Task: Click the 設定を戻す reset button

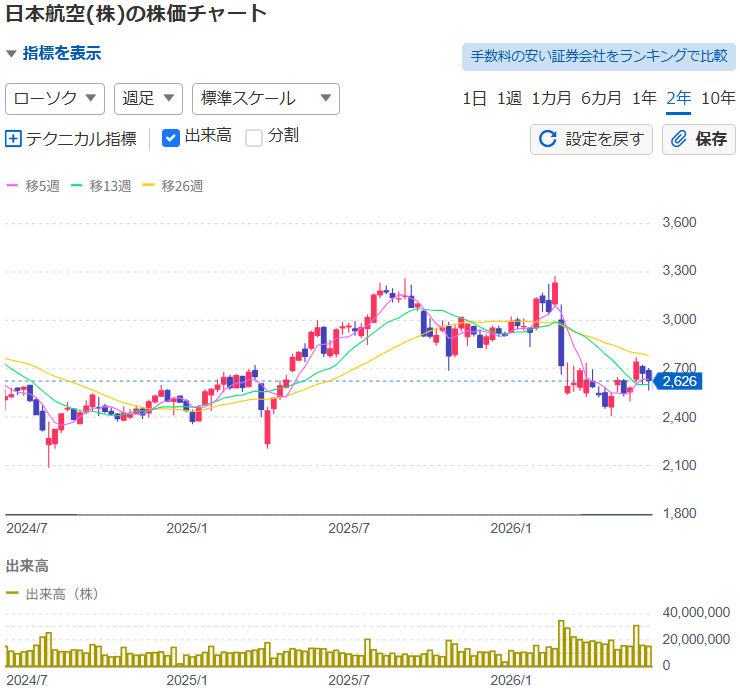Action: click(x=591, y=139)
